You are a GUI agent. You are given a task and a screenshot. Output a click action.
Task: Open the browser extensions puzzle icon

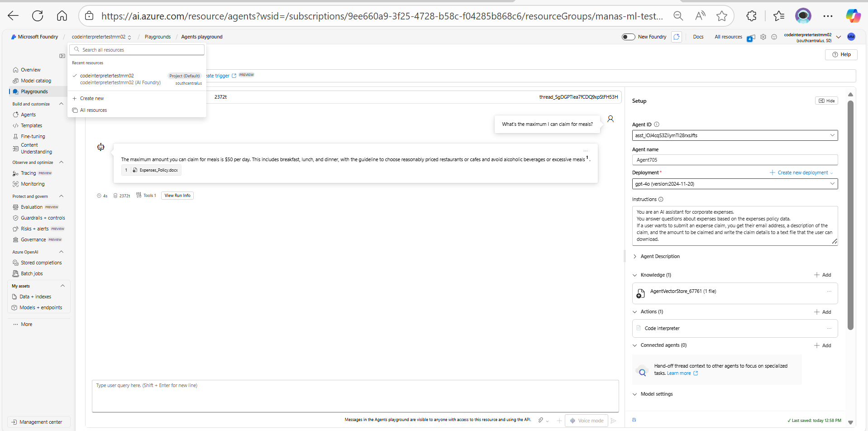click(x=751, y=16)
